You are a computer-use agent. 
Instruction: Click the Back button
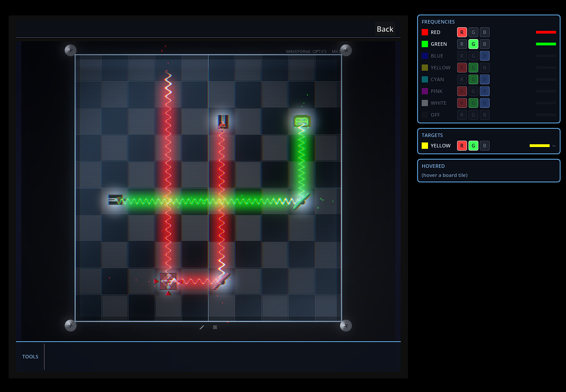point(385,29)
